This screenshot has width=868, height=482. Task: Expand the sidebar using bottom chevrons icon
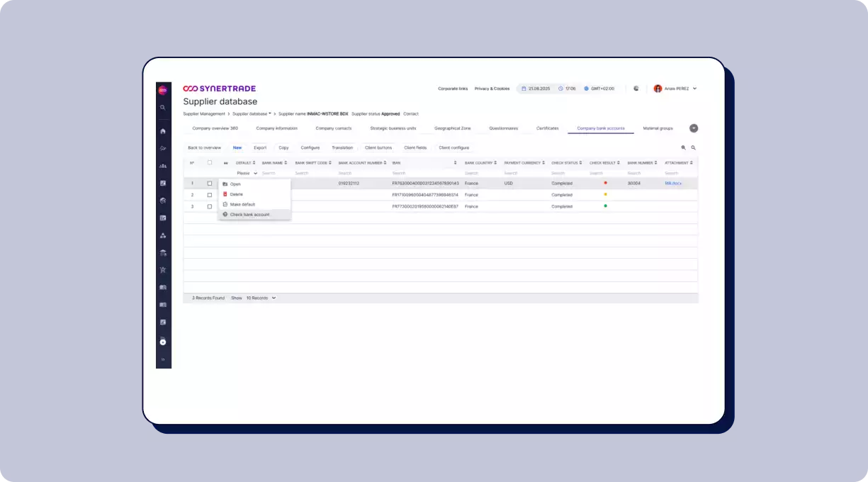(x=163, y=359)
